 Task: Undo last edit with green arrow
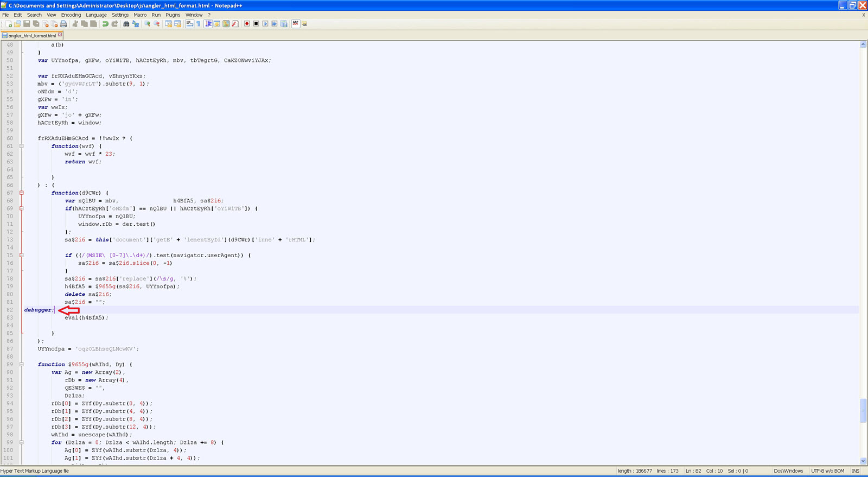[x=105, y=24]
